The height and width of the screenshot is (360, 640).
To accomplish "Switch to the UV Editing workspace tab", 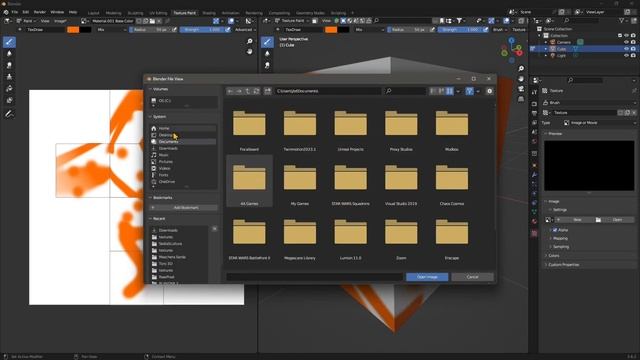I will 158,13.
